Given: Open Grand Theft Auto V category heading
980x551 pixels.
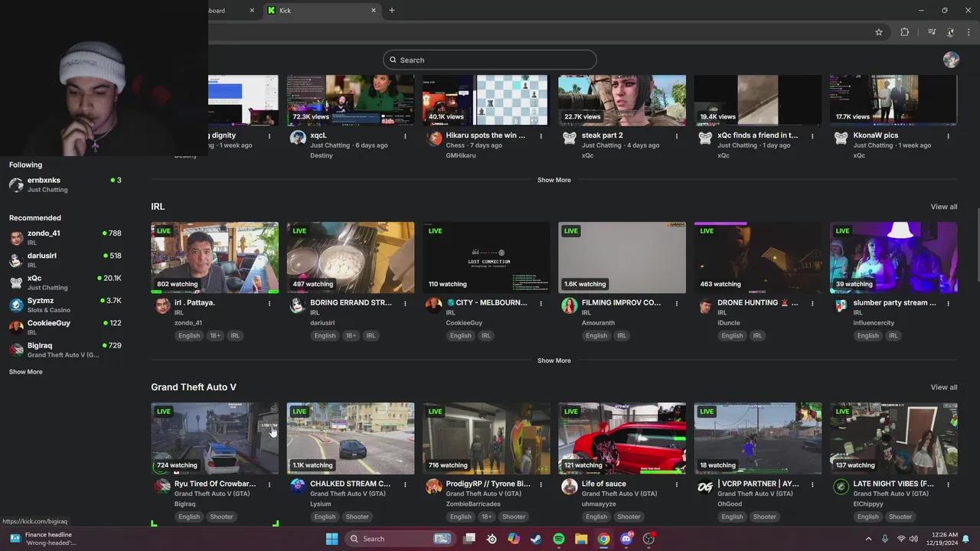Looking at the screenshot, I should pyautogui.click(x=194, y=387).
